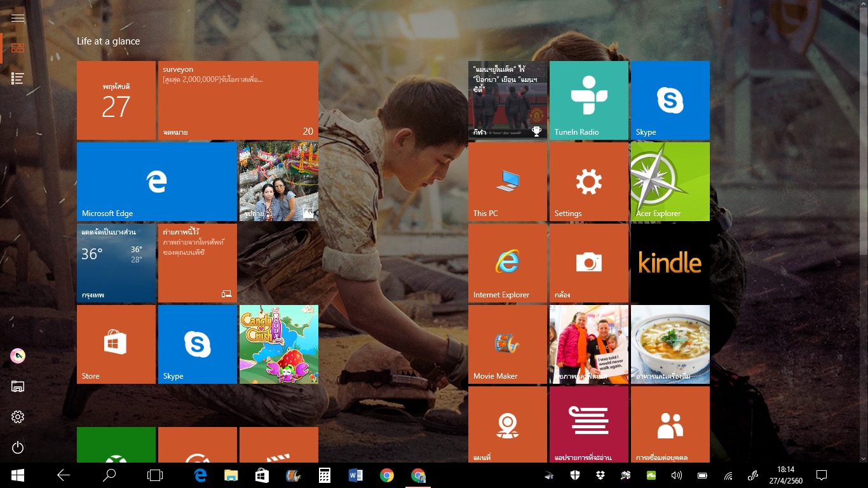Open taskbar Search magnifier

(109, 475)
